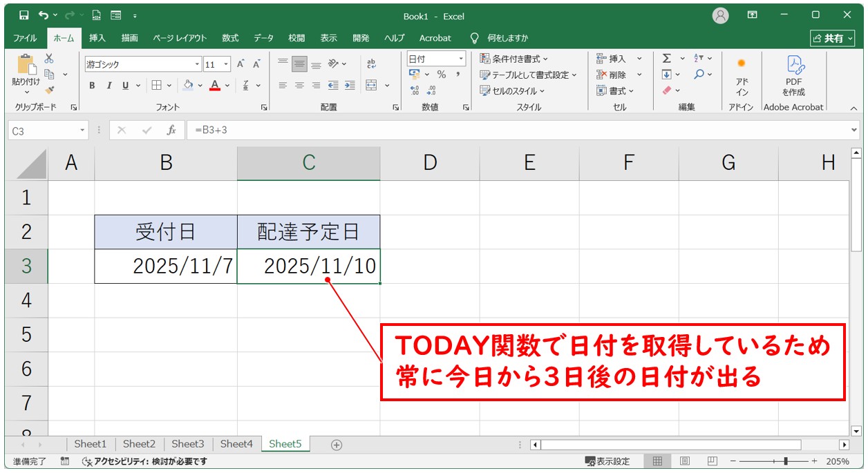Image resolution: width=868 pixels, height=473 pixels.
Task: Apply percent style from the 数値 group
Action: click(441, 75)
